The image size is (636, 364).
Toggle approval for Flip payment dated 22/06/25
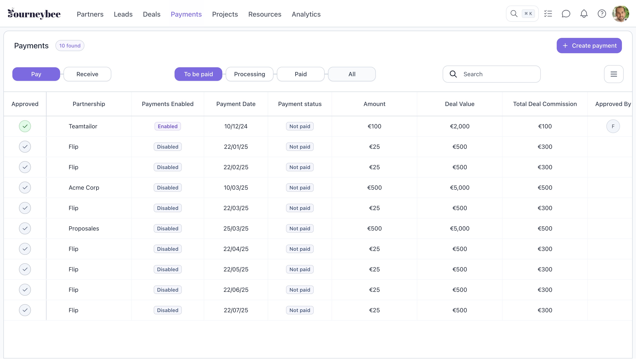[25, 290]
